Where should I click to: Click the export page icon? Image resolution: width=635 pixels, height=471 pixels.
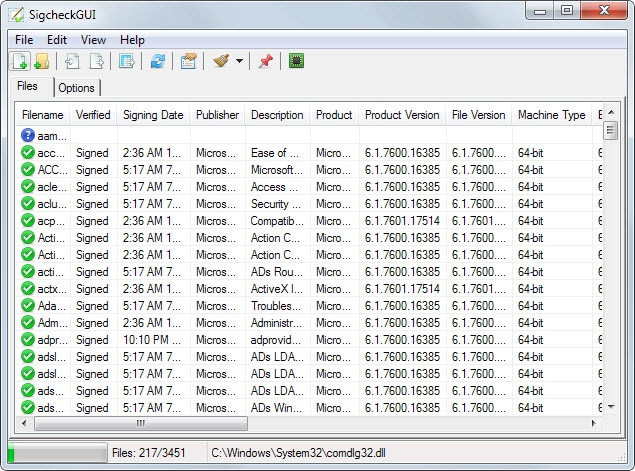pyautogui.click(x=96, y=62)
